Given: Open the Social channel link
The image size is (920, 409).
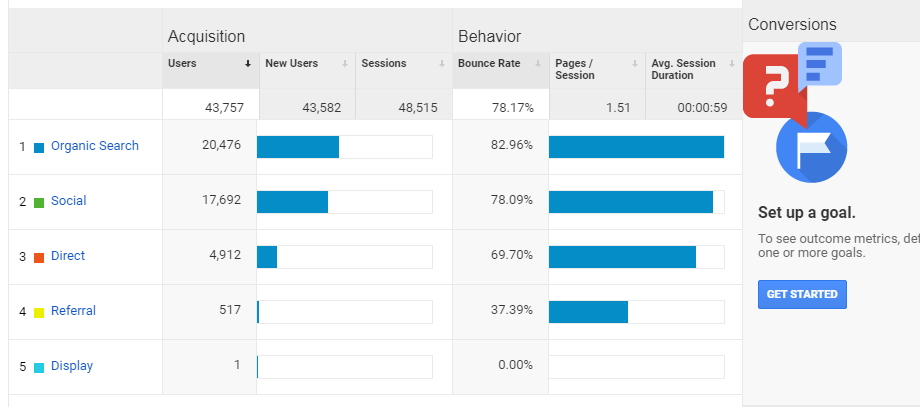Looking at the screenshot, I should pyautogui.click(x=69, y=201).
